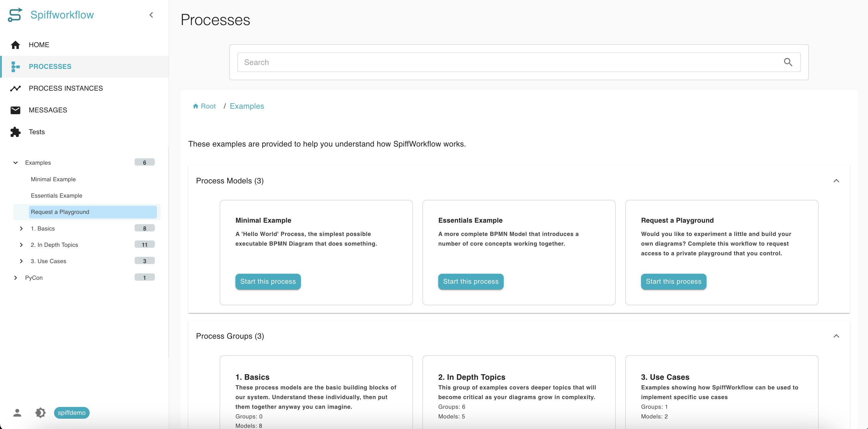Click the Process Models (3) heading
Screen dimensions: 868x429
[230, 181]
